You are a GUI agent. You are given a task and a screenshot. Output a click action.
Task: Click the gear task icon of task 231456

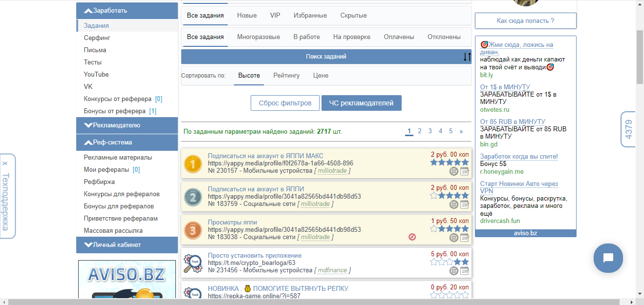(193, 264)
